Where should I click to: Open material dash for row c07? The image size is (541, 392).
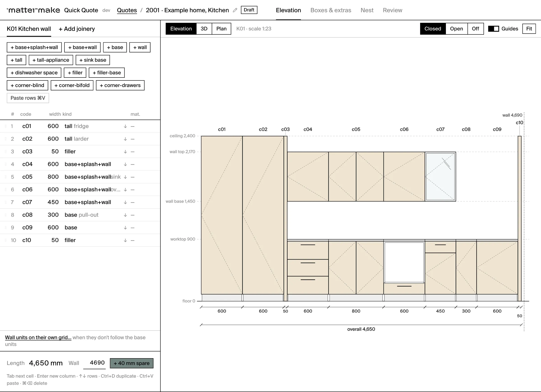[x=133, y=202]
